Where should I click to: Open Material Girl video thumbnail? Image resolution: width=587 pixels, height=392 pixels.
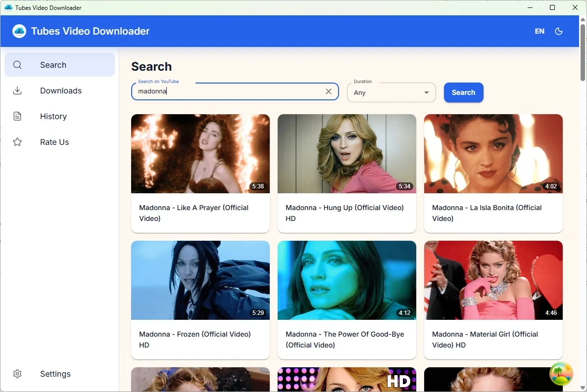click(x=493, y=280)
